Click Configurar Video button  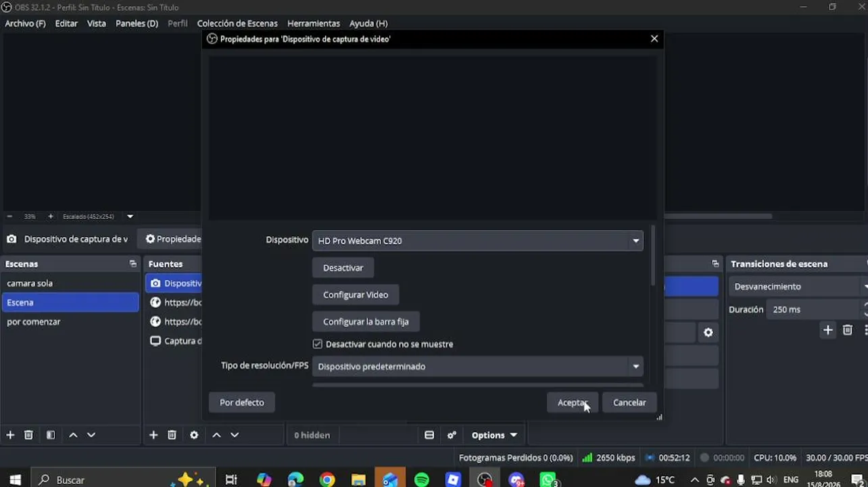pyautogui.click(x=356, y=295)
